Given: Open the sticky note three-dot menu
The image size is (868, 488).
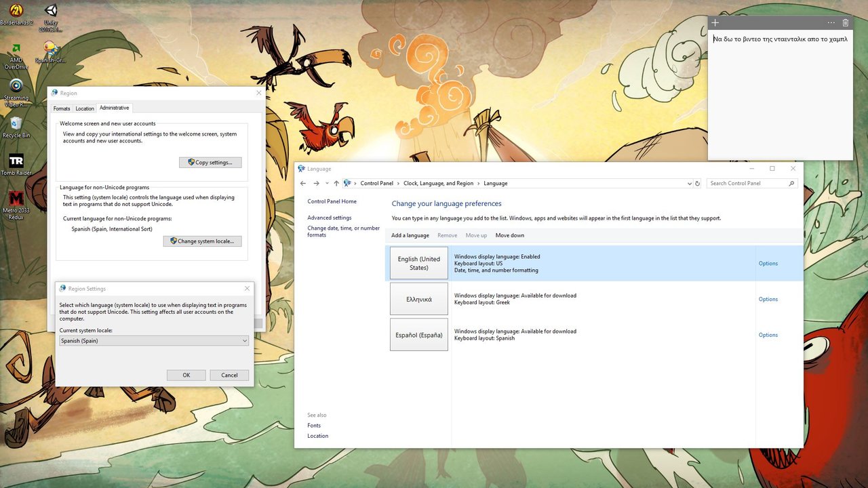Looking at the screenshot, I should pyautogui.click(x=831, y=23).
